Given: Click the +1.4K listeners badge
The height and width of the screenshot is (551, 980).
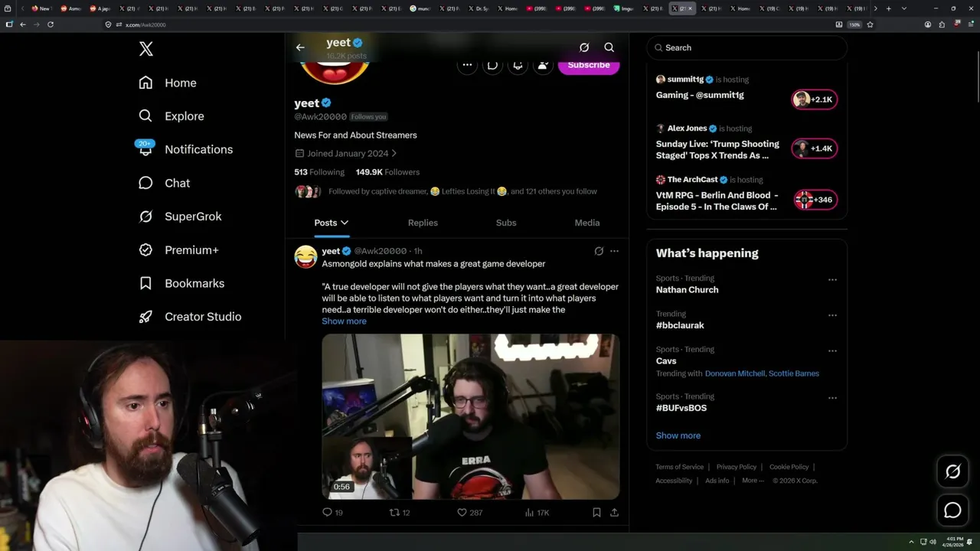Looking at the screenshot, I should pyautogui.click(x=815, y=148).
